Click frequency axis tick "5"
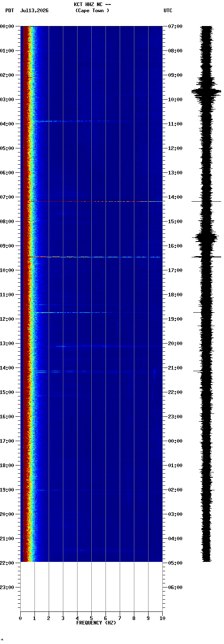 pyautogui.click(x=91, y=618)
